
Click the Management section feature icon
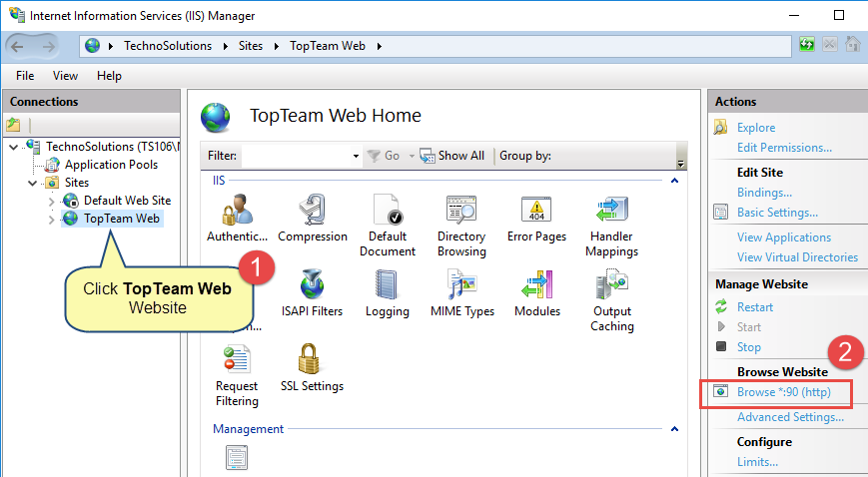pyautogui.click(x=237, y=458)
